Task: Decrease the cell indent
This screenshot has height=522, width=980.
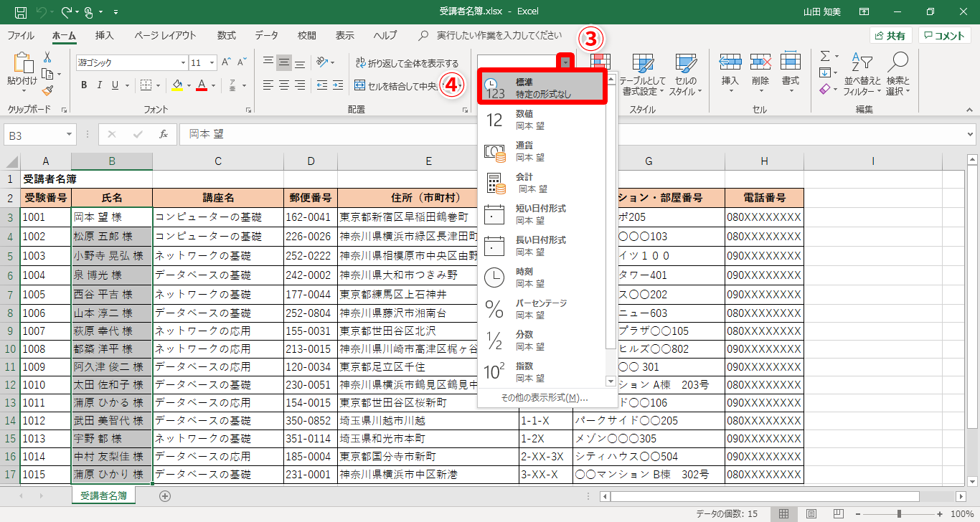Action: pos(321,85)
